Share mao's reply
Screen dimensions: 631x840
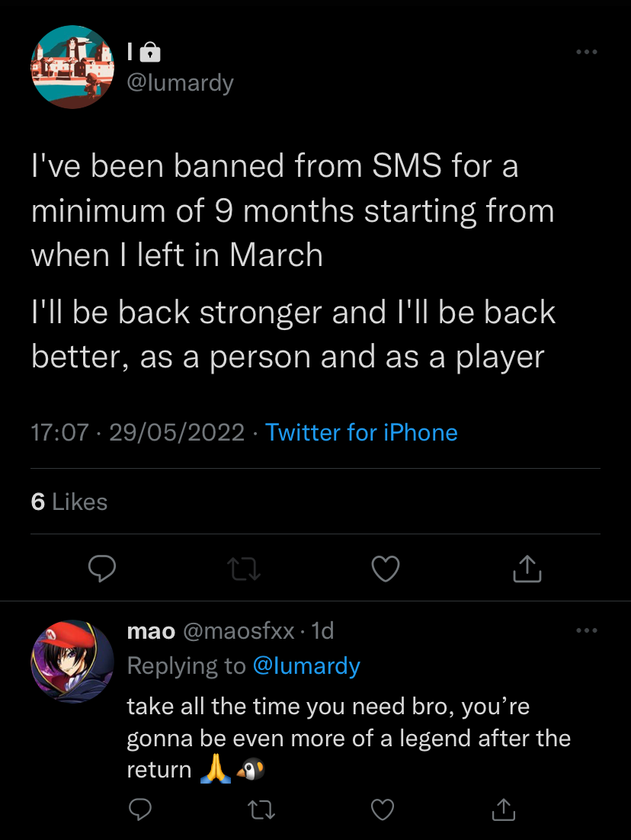[x=503, y=810]
